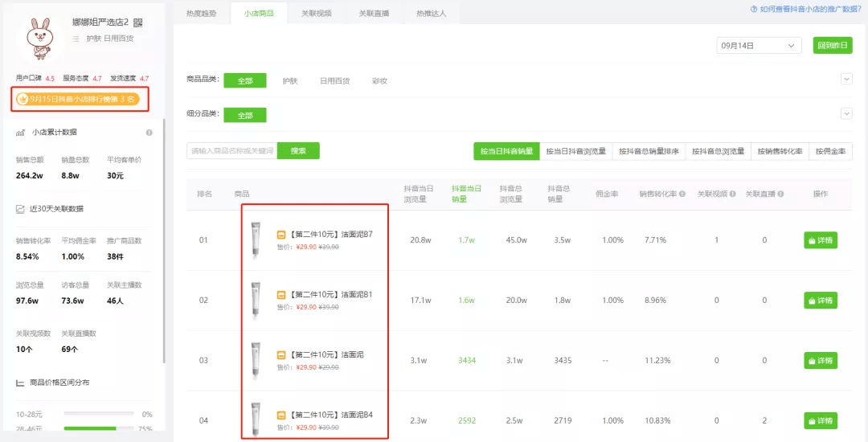Select the 护肤 product category filter
Image resolution: width=868 pixels, height=442 pixels.
(290, 81)
